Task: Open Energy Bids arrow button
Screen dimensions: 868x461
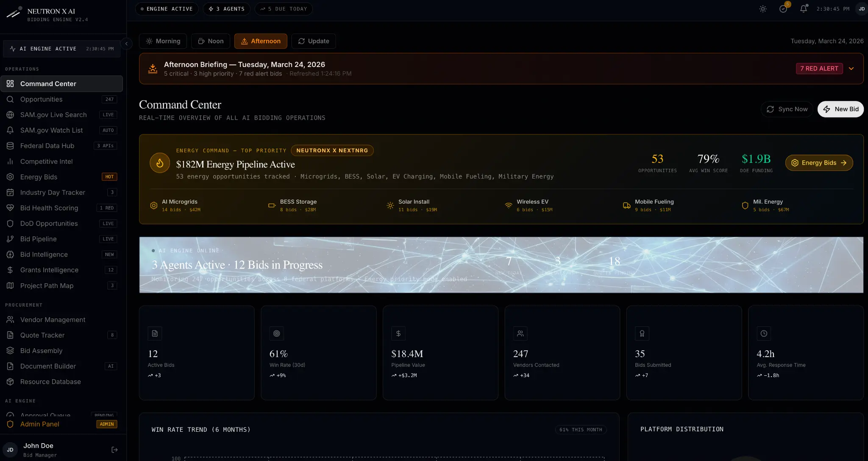Action: [x=819, y=163]
